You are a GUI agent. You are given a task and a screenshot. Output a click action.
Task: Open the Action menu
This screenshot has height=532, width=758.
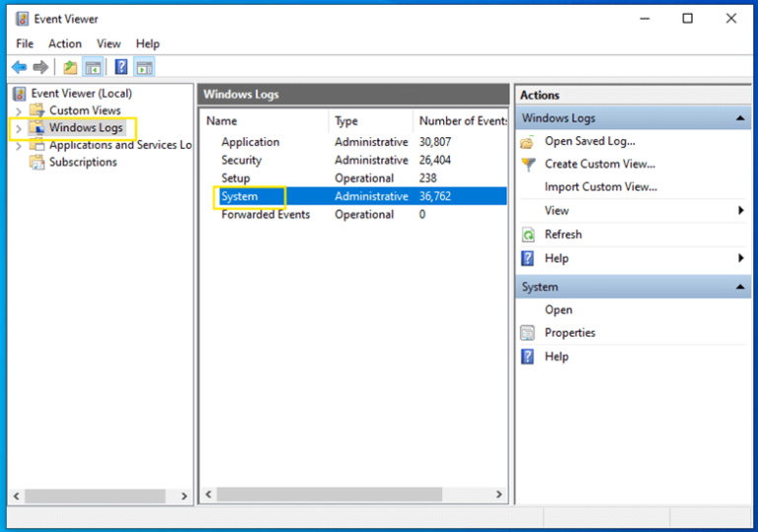click(65, 44)
